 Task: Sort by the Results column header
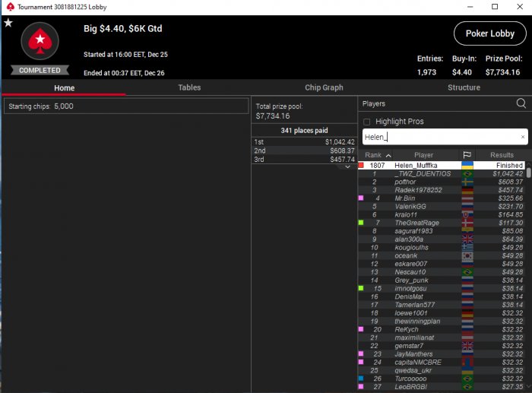click(x=502, y=155)
